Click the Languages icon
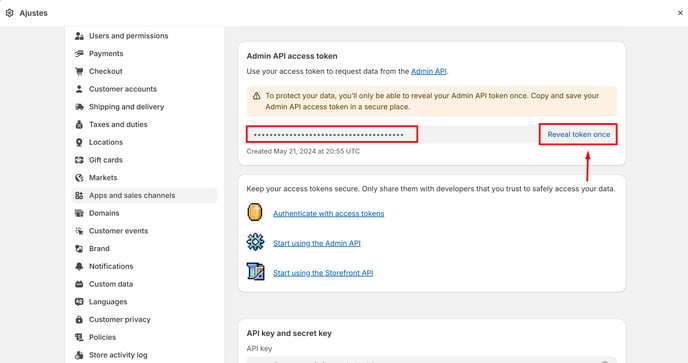The image size is (688, 363). pos(79,302)
